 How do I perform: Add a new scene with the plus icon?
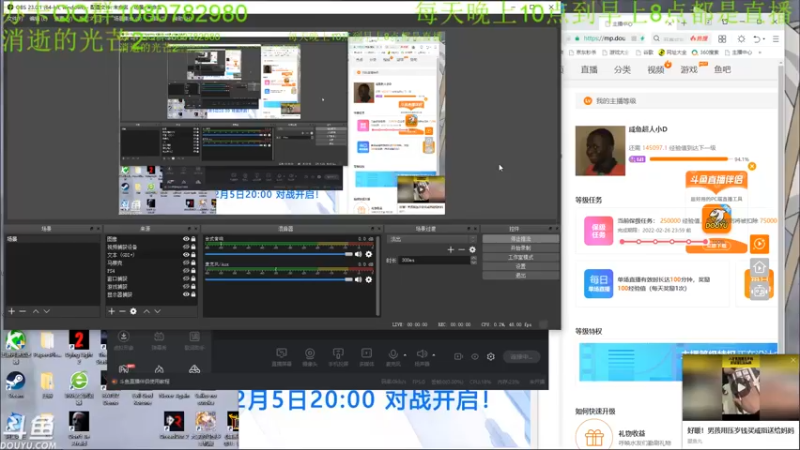pyautogui.click(x=11, y=311)
